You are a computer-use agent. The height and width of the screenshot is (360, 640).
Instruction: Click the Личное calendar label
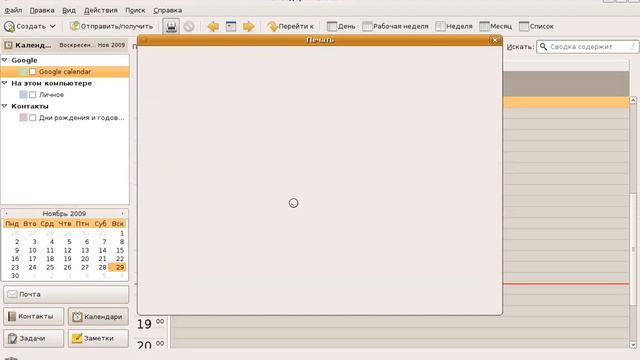coord(51,95)
